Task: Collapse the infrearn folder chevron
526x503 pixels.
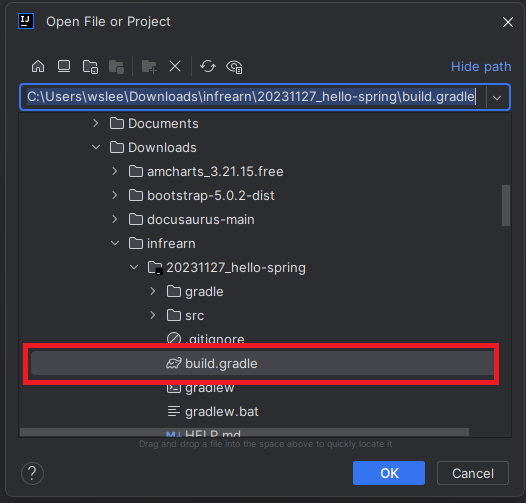Action: coord(115,243)
